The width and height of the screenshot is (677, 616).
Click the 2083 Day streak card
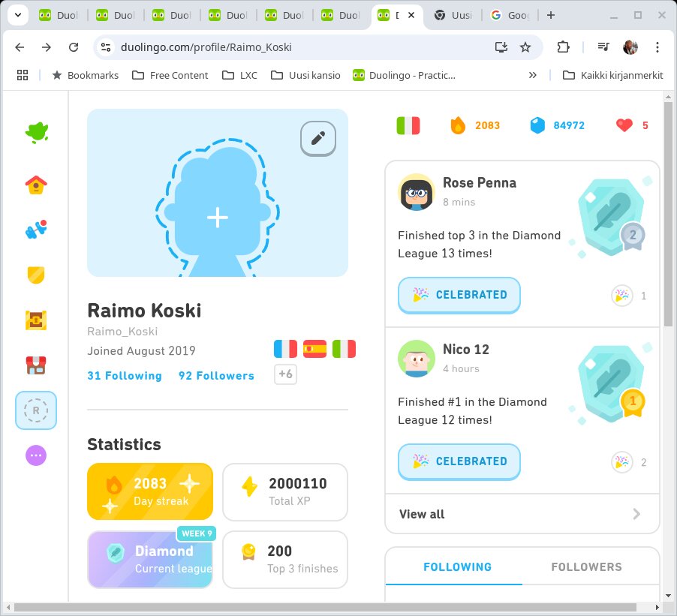coord(150,491)
